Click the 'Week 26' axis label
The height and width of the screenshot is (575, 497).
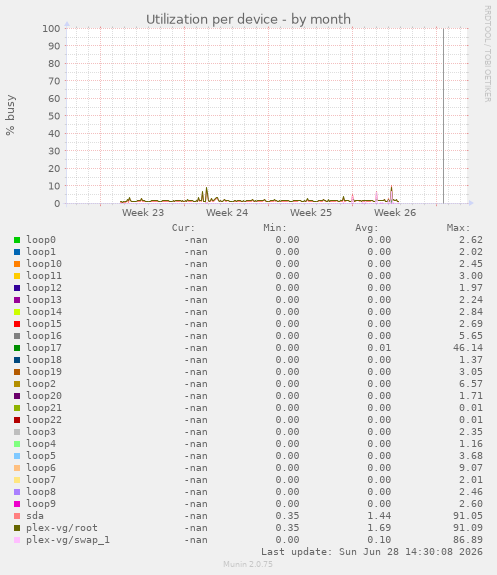coord(395,213)
